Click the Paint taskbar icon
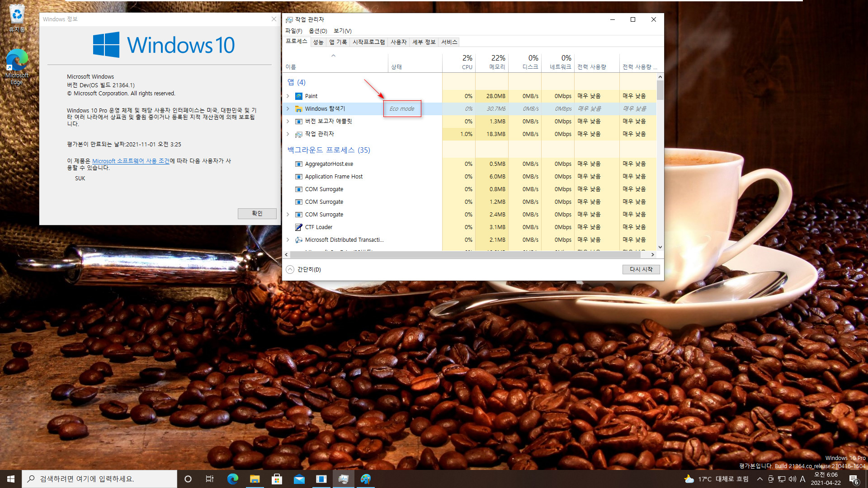Image resolution: width=868 pixels, height=488 pixels. (x=365, y=479)
